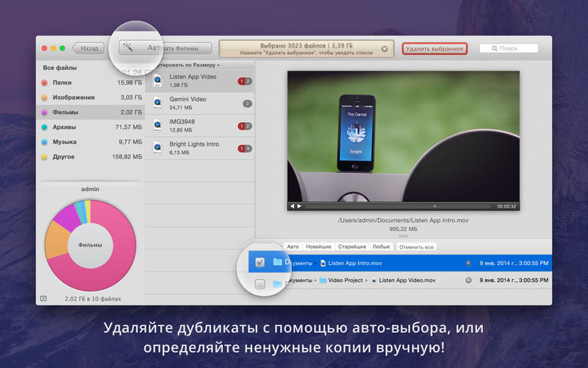This screenshot has height=368, width=588.
Task: Click the magic wand auto-select icon
Action: click(x=128, y=47)
